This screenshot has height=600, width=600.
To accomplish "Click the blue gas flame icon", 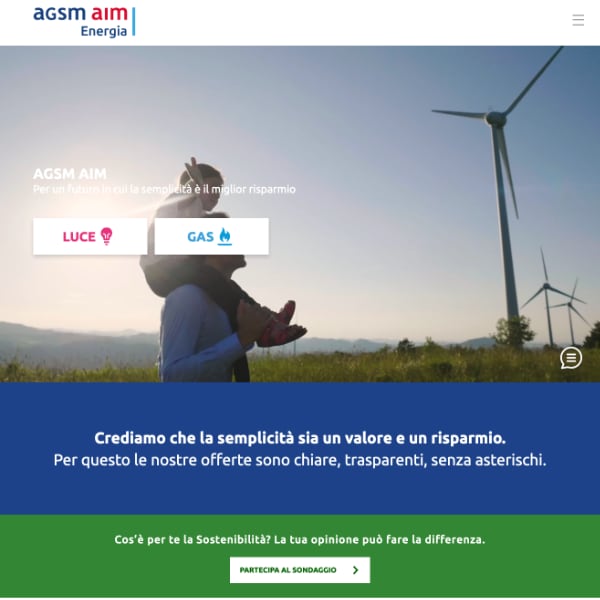I will [x=225, y=236].
